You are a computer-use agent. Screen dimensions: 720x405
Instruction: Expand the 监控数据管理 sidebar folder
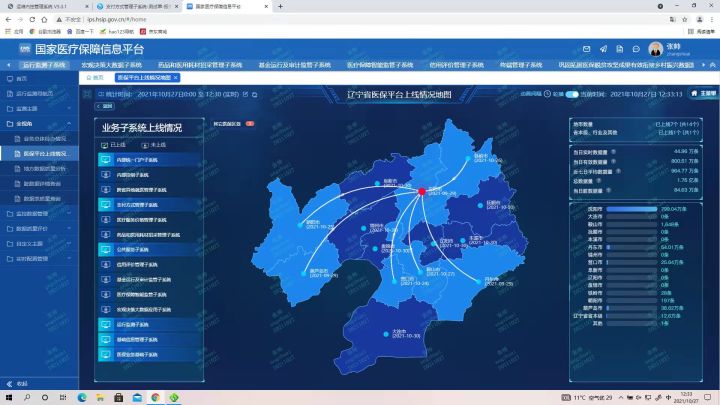(39, 214)
